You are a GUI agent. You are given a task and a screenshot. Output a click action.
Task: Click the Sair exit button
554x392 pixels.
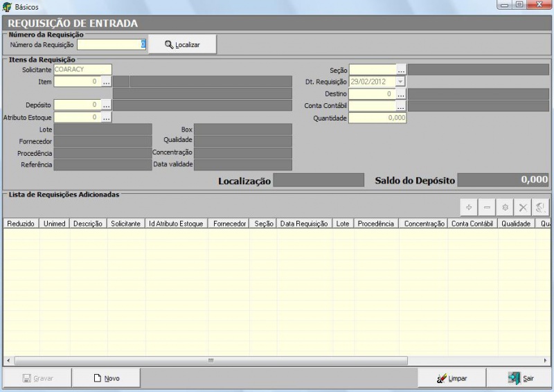(521, 378)
